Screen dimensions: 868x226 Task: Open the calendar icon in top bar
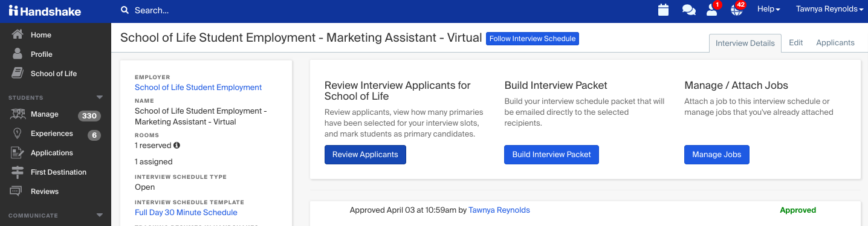(663, 10)
